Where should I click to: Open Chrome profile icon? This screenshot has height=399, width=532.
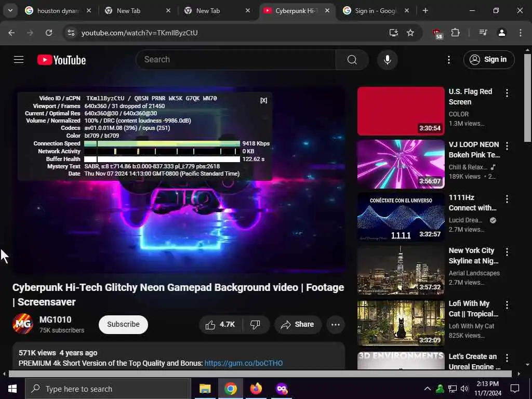point(502,33)
